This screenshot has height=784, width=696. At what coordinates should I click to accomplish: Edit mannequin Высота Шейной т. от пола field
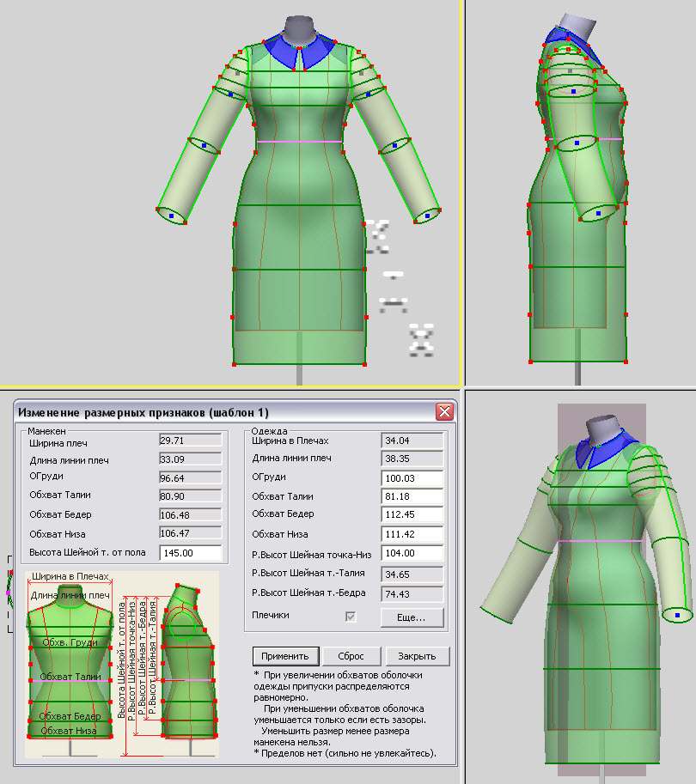(x=190, y=553)
